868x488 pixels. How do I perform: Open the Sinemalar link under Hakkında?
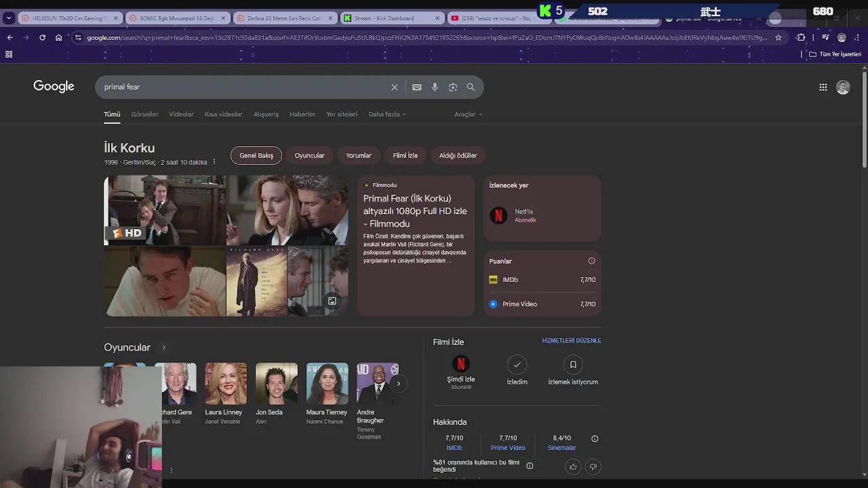pos(561,448)
